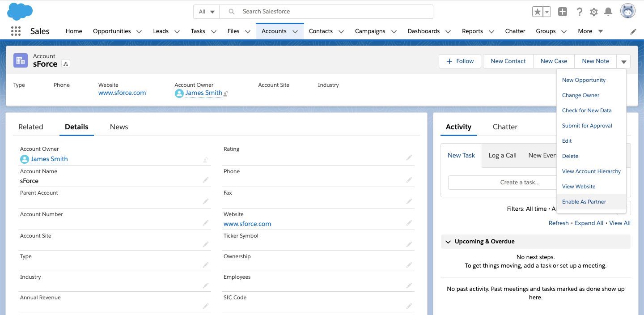The image size is (644, 315).
Task: Collapse the Upcoming & Overdue section
Action: [448, 242]
